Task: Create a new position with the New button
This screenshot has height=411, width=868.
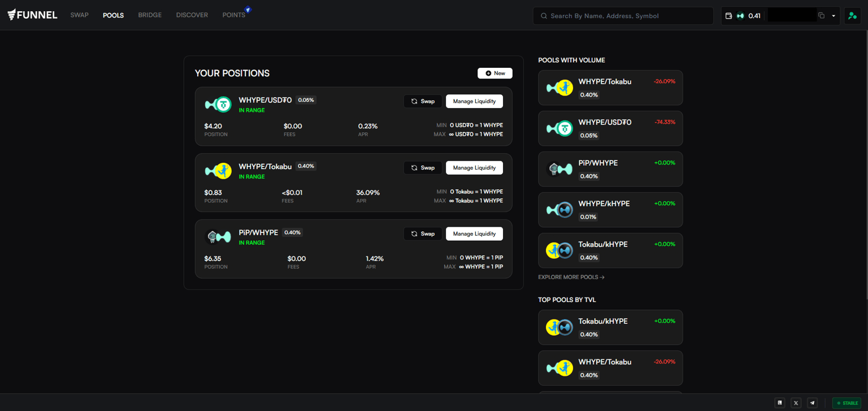Action: (x=494, y=73)
